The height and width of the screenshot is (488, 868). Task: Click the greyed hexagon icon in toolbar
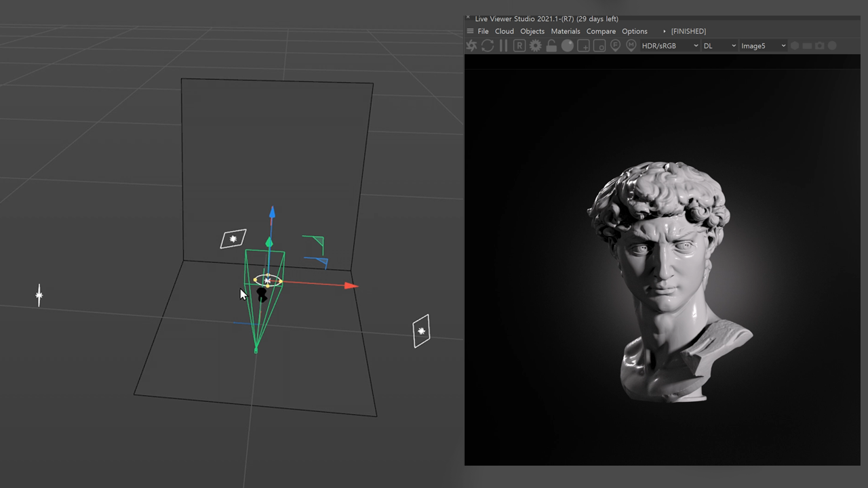795,45
